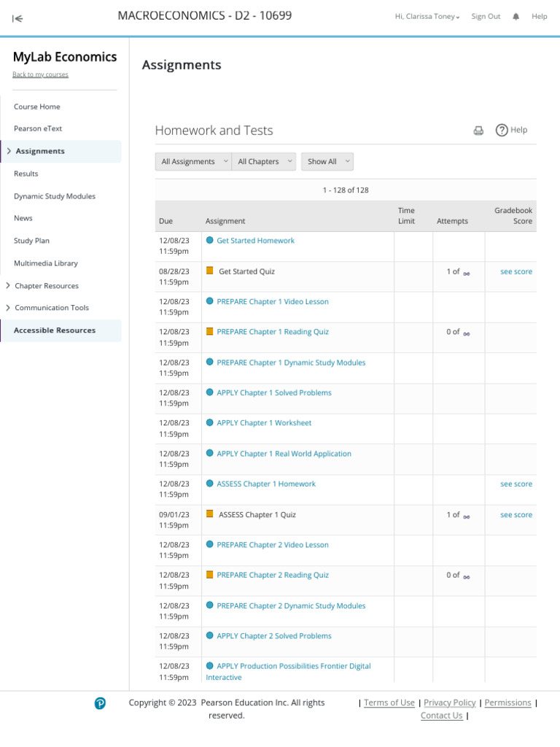Open the Privacy Policy footer link

tap(449, 703)
